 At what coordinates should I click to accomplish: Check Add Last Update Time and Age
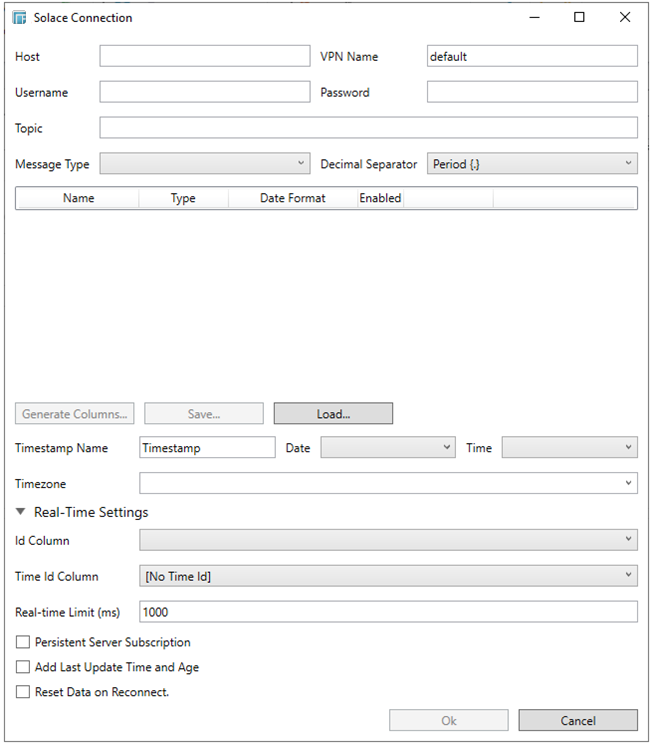(x=24, y=667)
